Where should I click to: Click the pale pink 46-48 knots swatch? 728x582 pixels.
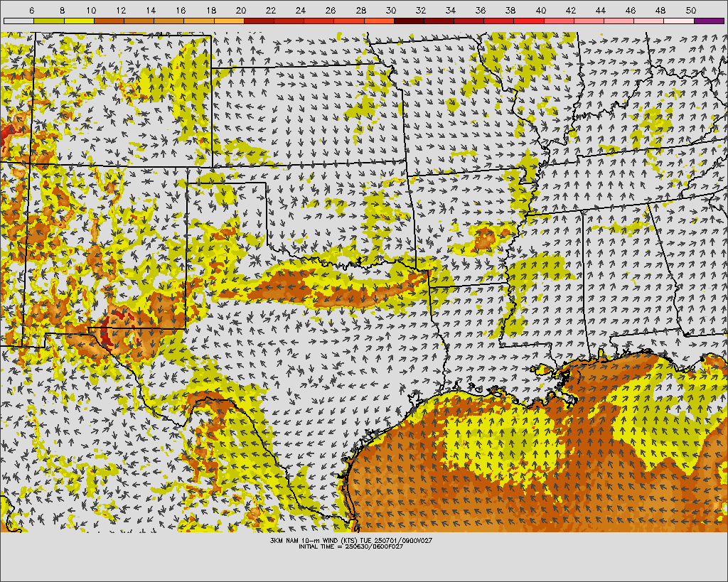[649, 21]
